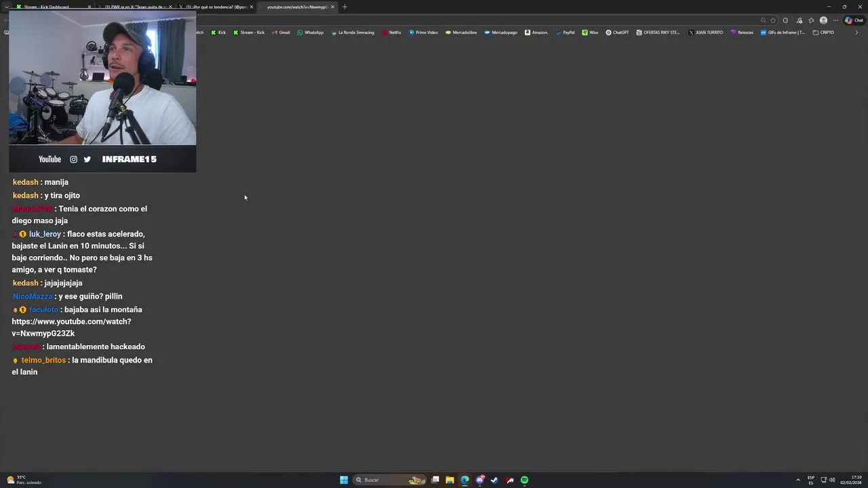The height and width of the screenshot is (488, 868).
Task: Open the tab search dropdown arrow
Action: click(5, 7)
